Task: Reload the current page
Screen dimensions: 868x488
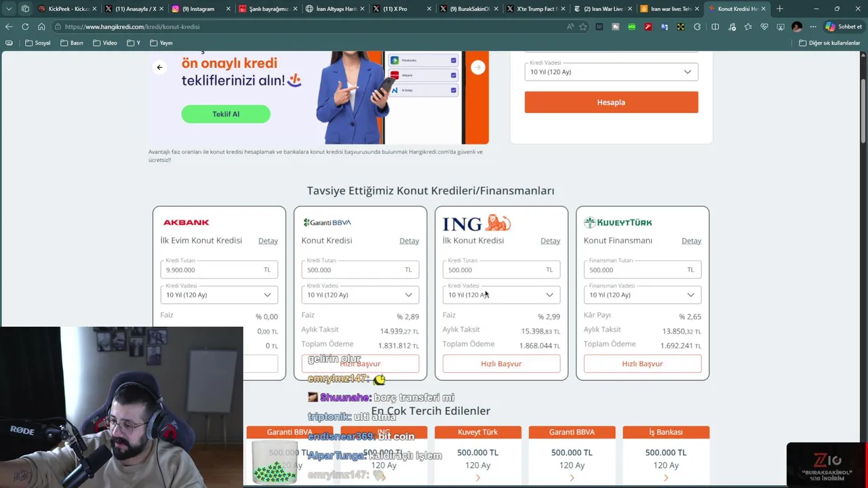Action: coord(25,26)
